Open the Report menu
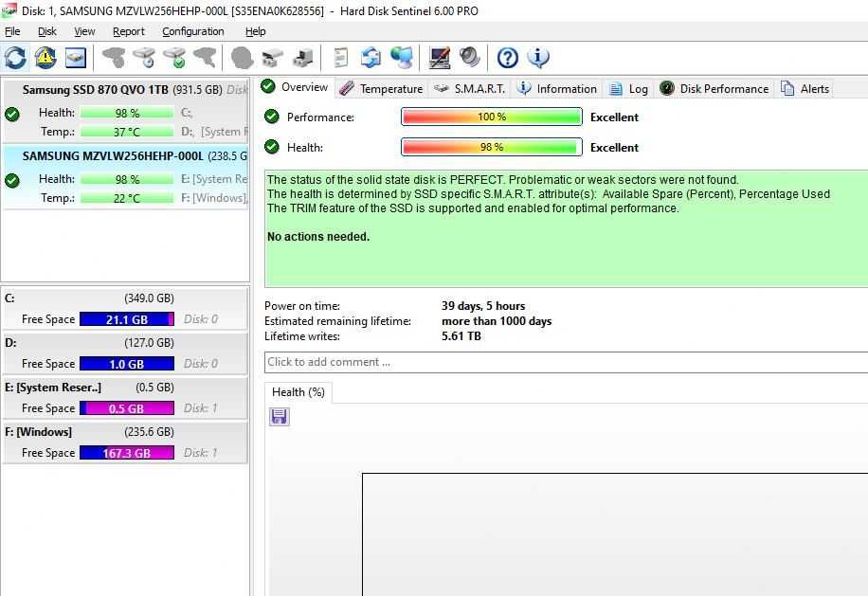Screen dimensions: 868x596 pos(129,31)
